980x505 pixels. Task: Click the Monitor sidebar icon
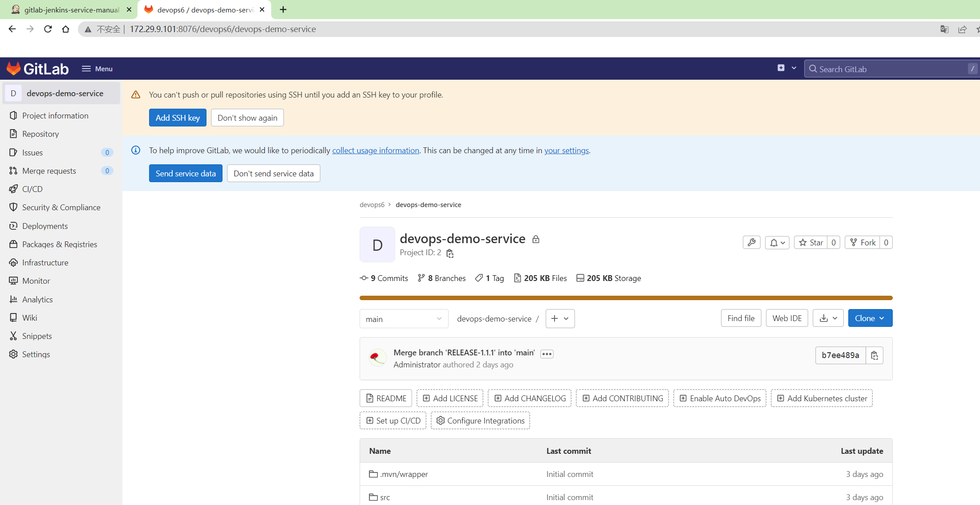tap(13, 281)
